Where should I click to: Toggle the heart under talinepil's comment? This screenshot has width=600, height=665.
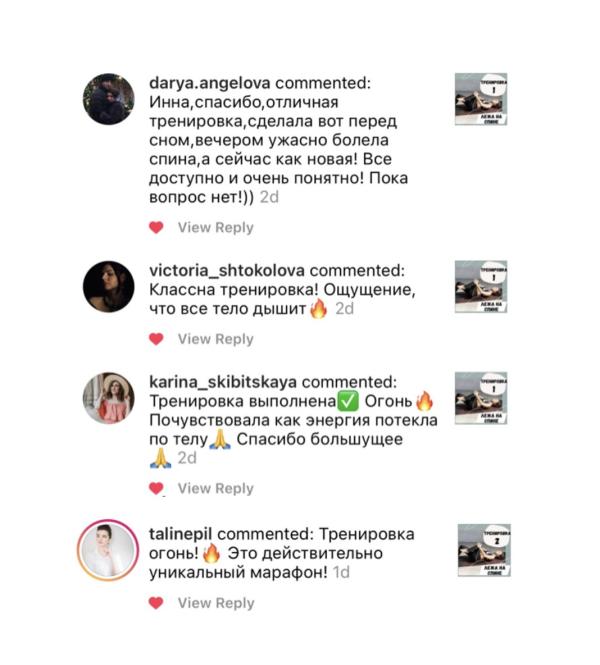click(x=156, y=603)
